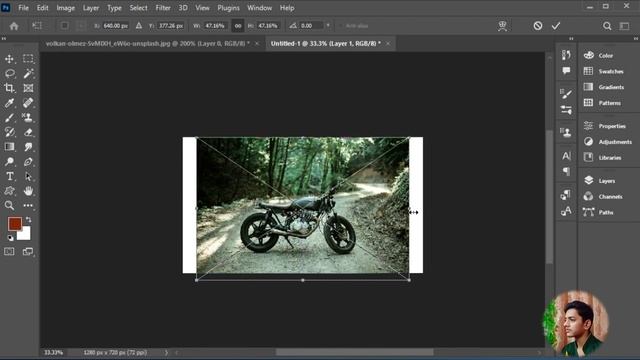Image resolution: width=640 pixels, height=360 pixels.
Task: Select the Rectangular Marquee tool
Action: [x=28, y=59]
